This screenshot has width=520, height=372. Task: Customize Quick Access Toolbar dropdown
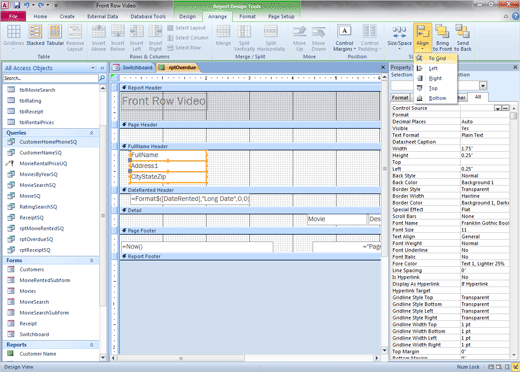click(x=56, y=5)
